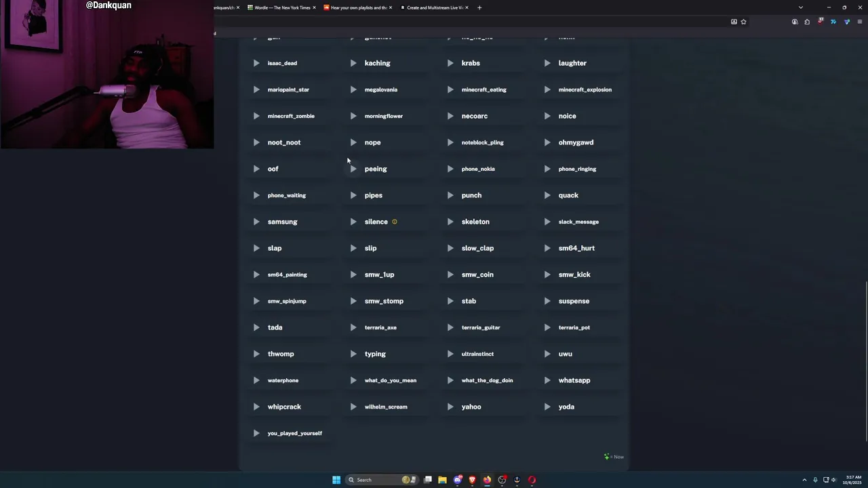Click play icon beside minecraft_explosion
Image resolution: width=868 pixels, height=488 pixels.
click(547, 89)
